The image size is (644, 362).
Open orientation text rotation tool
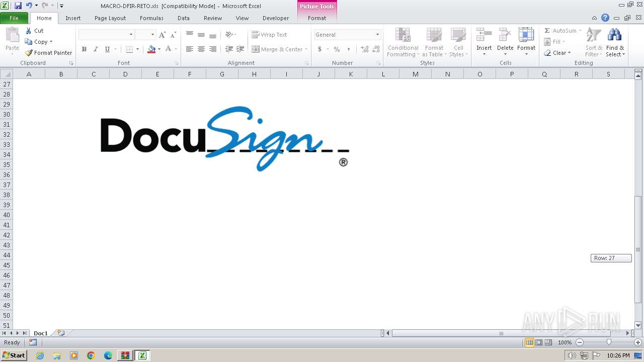click(229, 35)
